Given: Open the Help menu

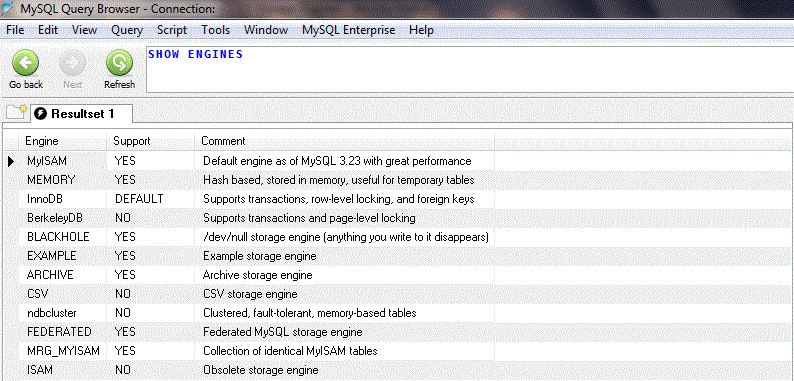Looking at the screenshot, I should 421,30.
